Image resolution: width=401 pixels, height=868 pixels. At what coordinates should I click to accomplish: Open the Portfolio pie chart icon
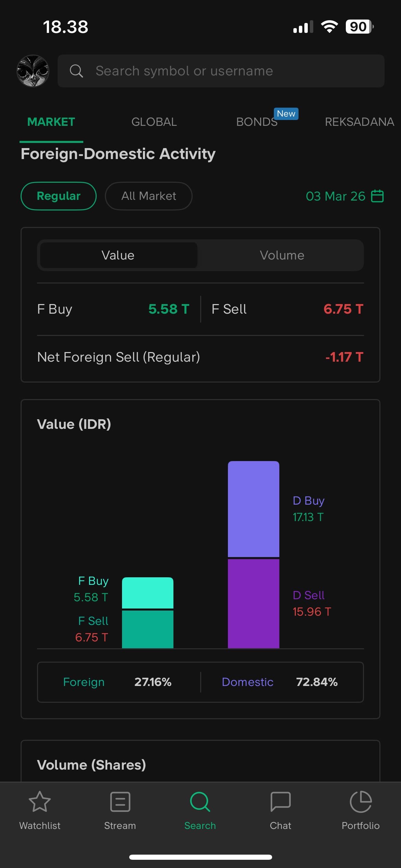(361, 802)
